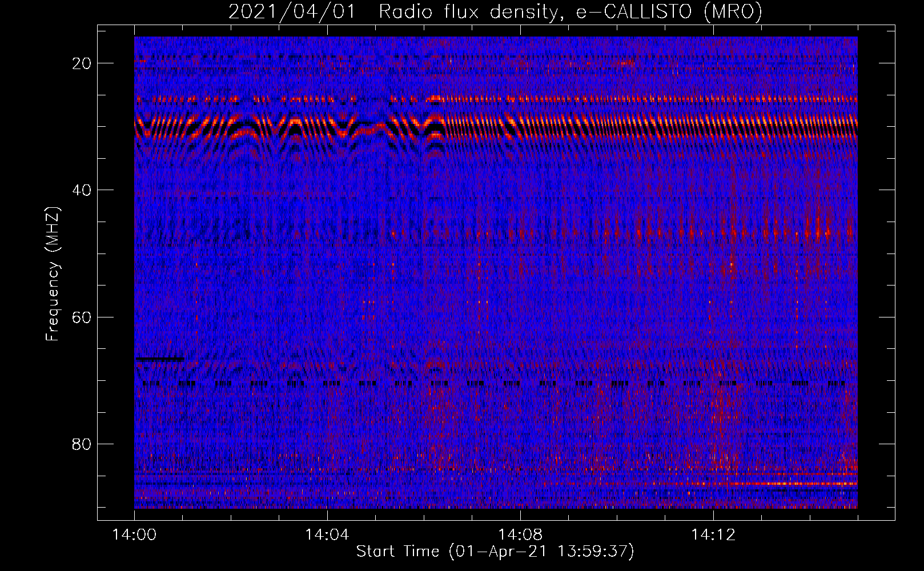Click the 'Start Time (01-Apr-21 13:59:37)' label
This screenshot has width=924, height=571.
pos(495,552)
